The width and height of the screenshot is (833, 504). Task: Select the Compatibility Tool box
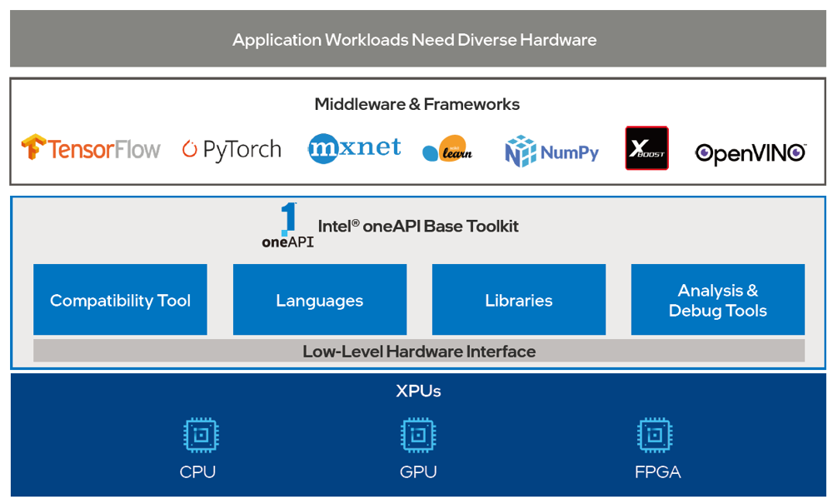pos(120,300)
